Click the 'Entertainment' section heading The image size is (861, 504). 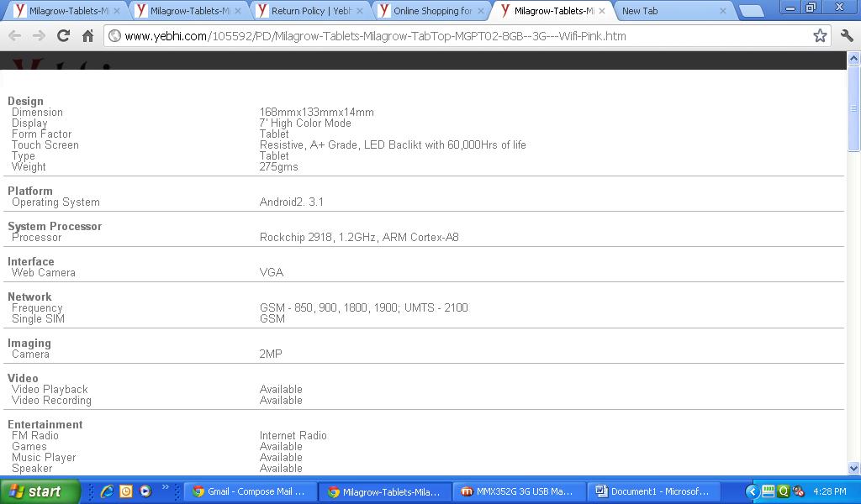pyautogui.click(x=45, y=425)
